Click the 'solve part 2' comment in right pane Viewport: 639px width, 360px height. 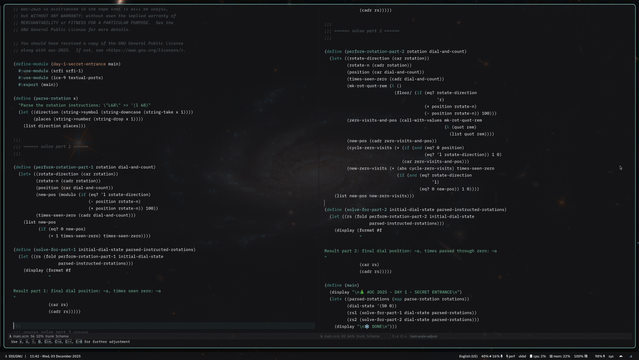coord(362,31)
